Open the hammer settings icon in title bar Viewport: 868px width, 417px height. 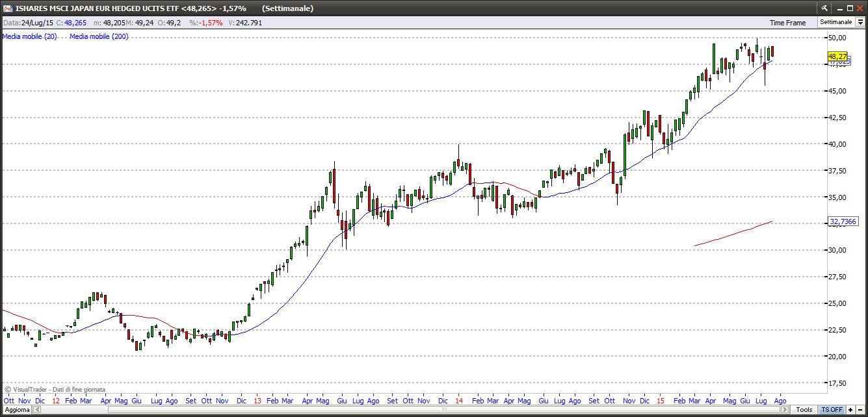824,8
